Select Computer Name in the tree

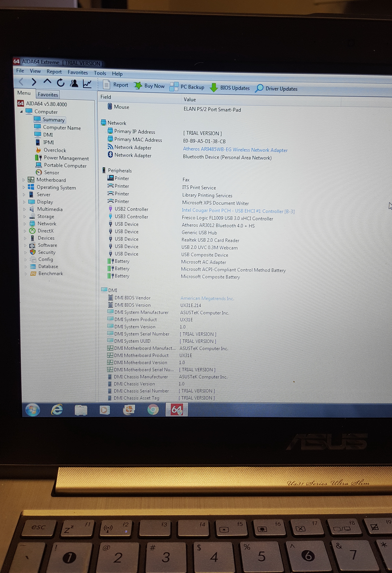click(x=62, y=128)
